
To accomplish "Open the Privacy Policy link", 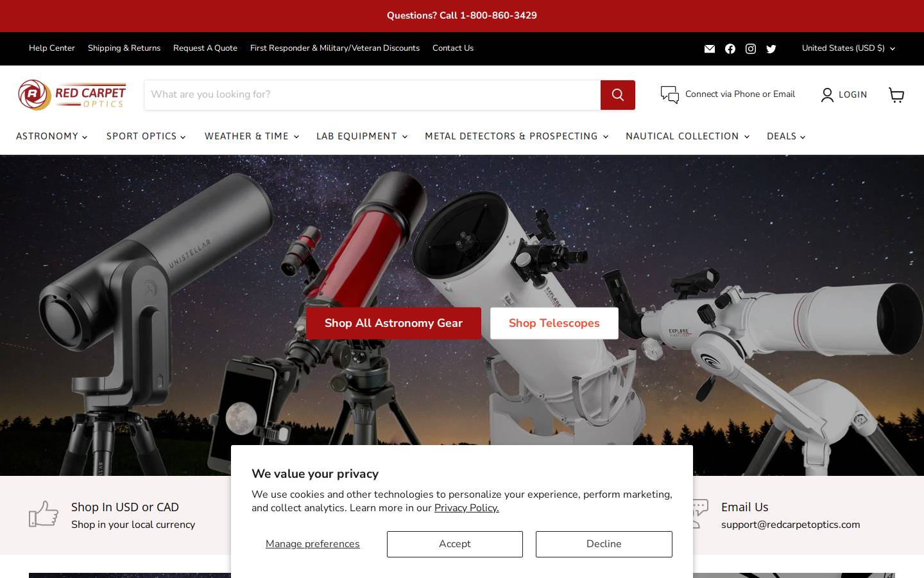I will click(466, 508).
